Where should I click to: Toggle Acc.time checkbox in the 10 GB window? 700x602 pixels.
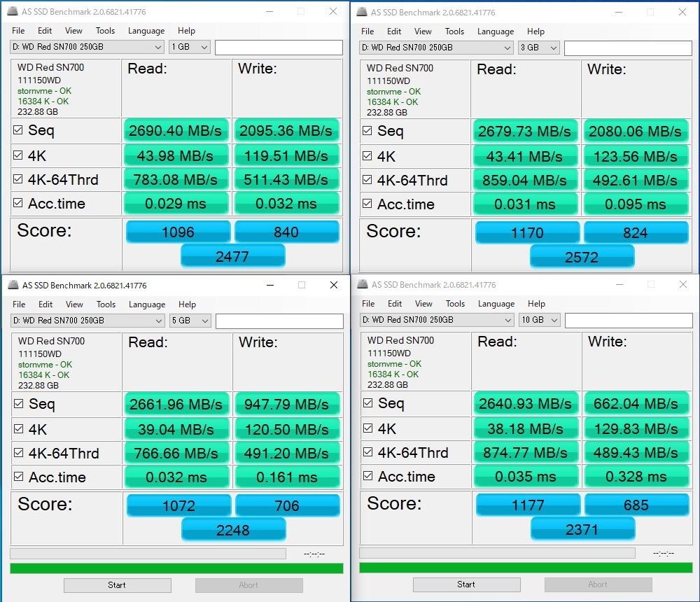pyautogui.click(x=368, y=475)
